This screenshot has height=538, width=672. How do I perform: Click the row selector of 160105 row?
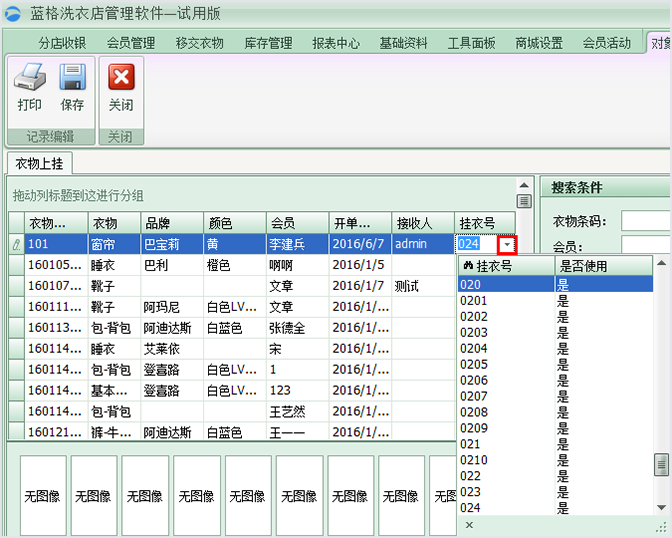tap(16, 265)
